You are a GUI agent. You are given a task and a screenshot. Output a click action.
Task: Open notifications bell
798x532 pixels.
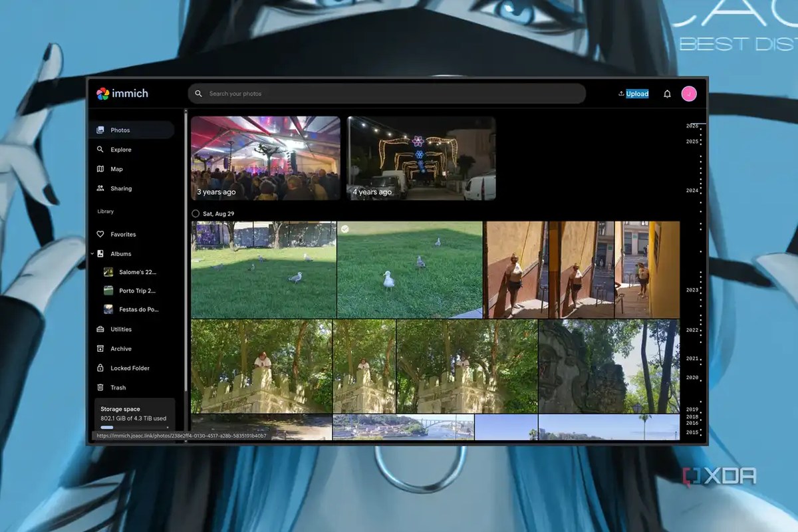click(667, 94)
